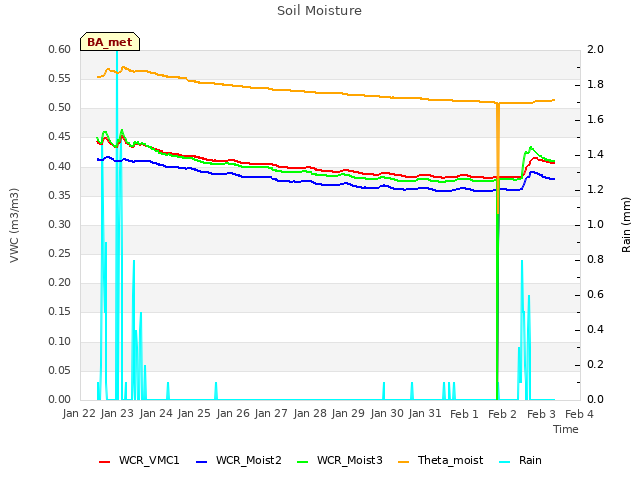Click the Jan 23 date tick label
The height and width of the screenshot is (480, 640).
[117, 414]
